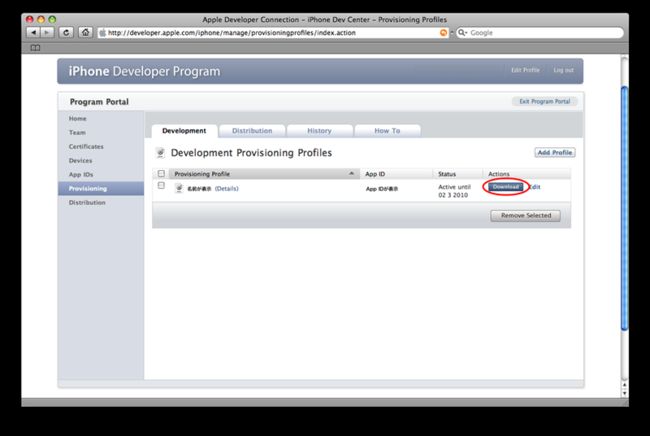
Task: Go forward with the browser forward arrow
Action: point(47,32)
